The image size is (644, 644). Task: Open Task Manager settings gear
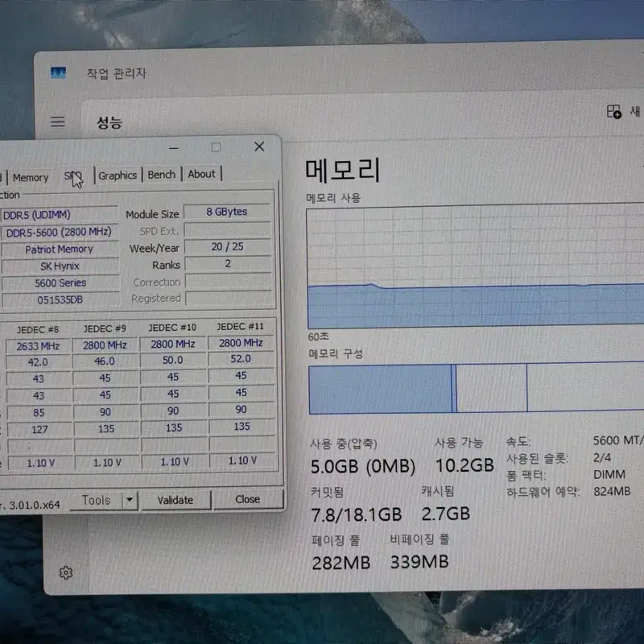[x=66, y=572]
